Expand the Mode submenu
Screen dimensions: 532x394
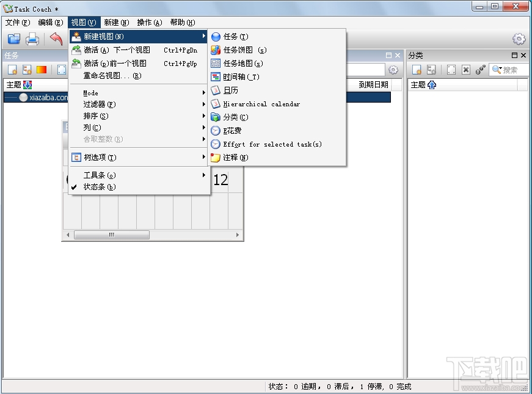tap(91, 93)
